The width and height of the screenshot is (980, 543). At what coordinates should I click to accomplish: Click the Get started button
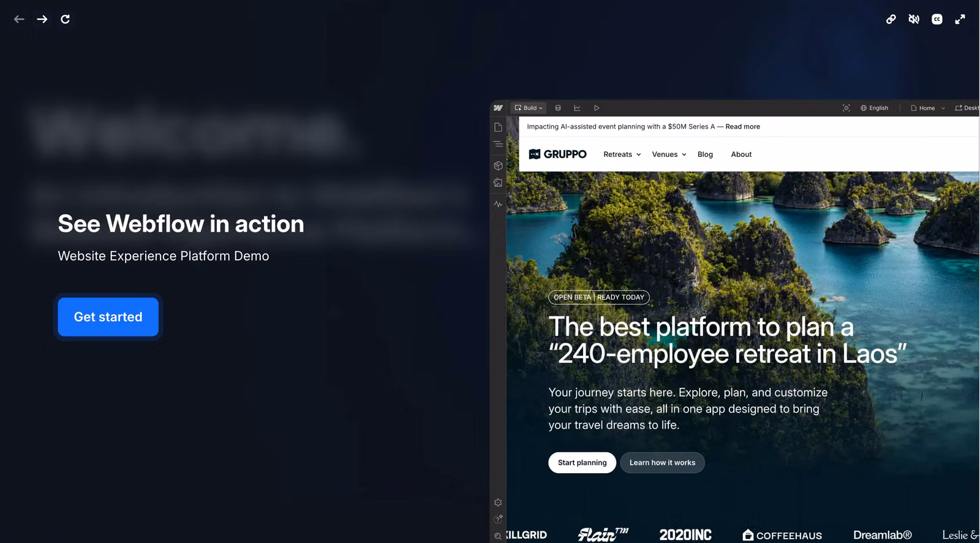(108, 317)
